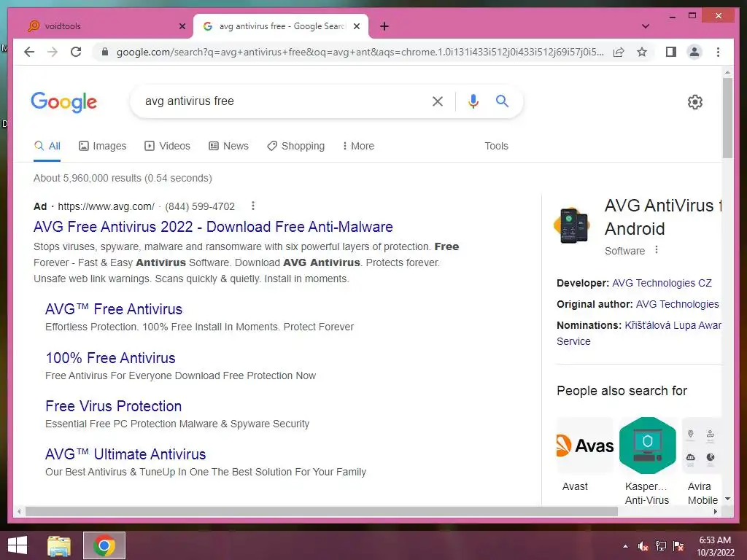Click the Chrome taskbar icon
Image resolution: width=747 pixels, height=560 pixels.
click(x=104, y=545)
